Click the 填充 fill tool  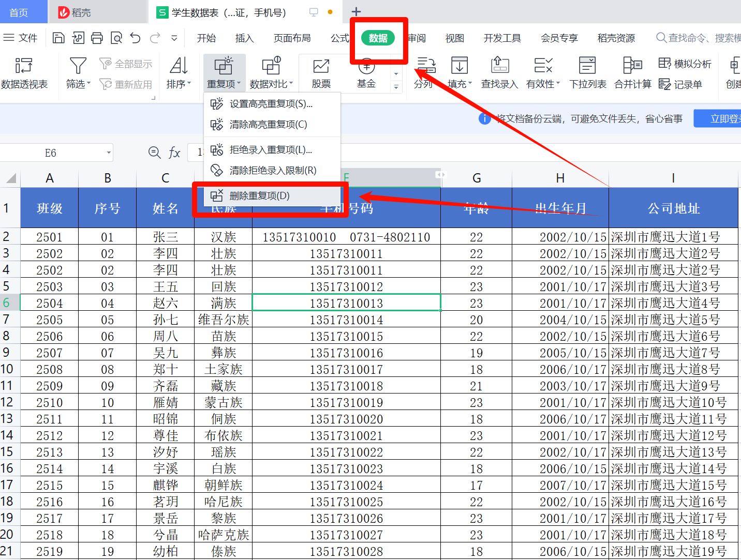tap(458, 72)
